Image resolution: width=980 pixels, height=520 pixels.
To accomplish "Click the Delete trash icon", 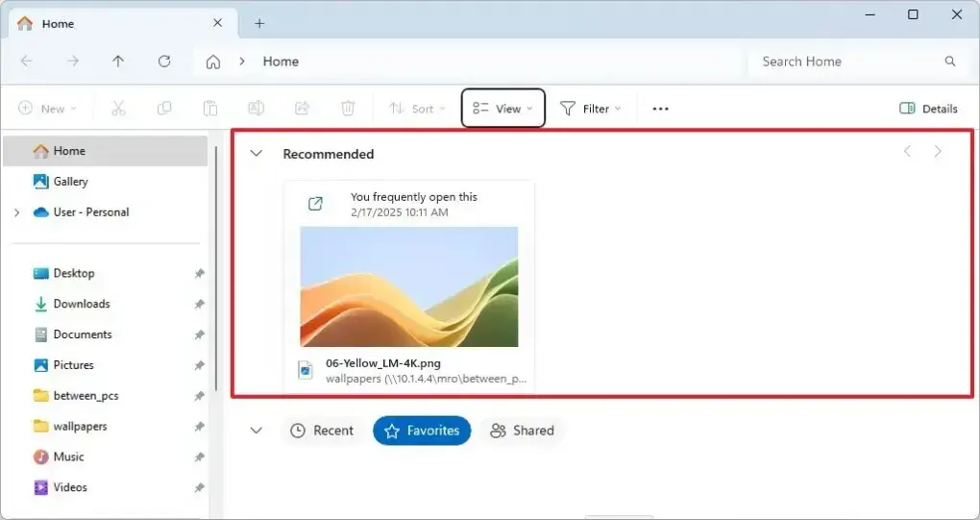I will 348,108.
